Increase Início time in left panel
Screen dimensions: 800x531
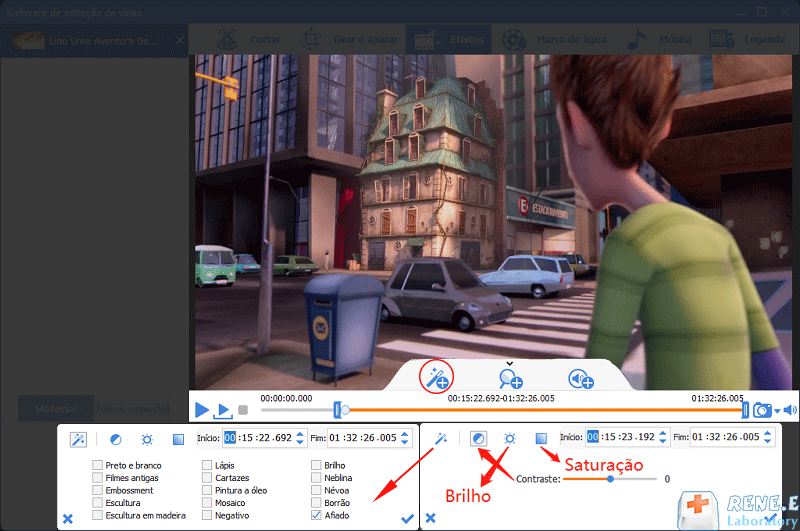click(x=300, y=434)
